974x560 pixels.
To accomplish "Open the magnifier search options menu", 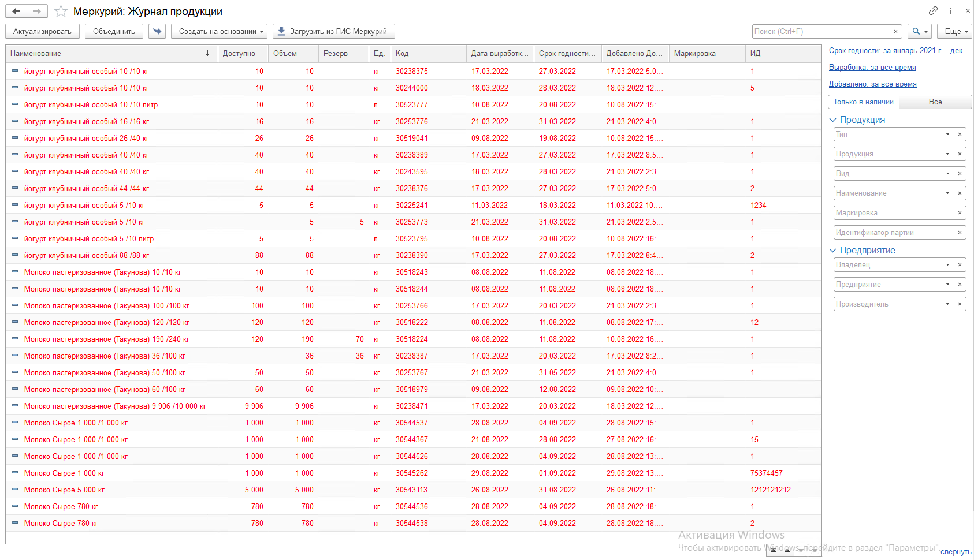I will pyautogui.click(x=920, y=31).
